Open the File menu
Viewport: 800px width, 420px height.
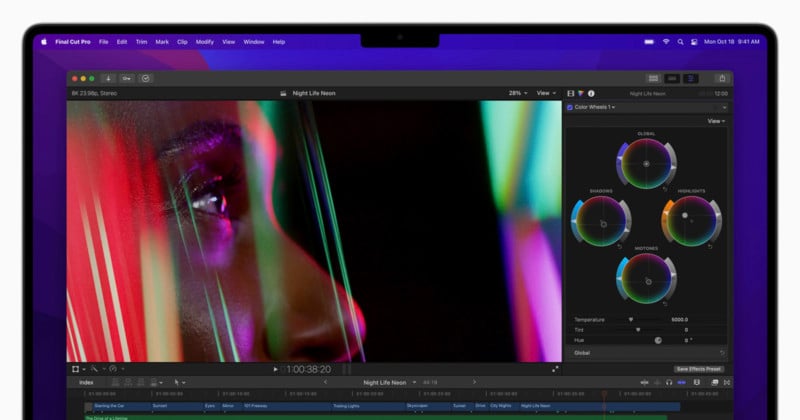pos(104,42)
